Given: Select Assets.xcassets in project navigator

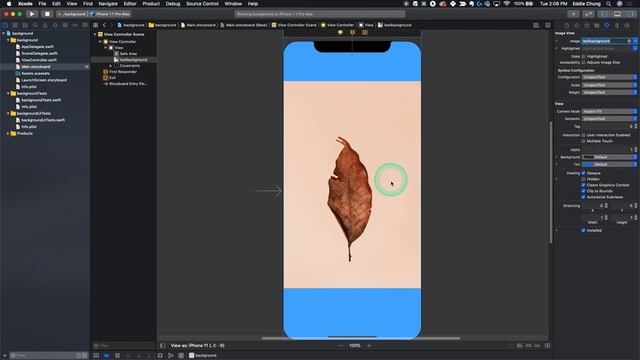Looking at the screenshot, I should click(36, 73).
